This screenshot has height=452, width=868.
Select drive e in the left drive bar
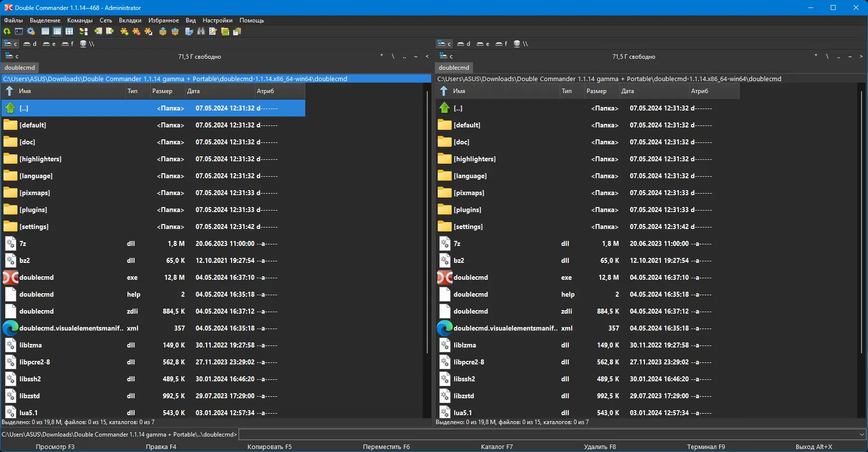click(x=49, y=44)
